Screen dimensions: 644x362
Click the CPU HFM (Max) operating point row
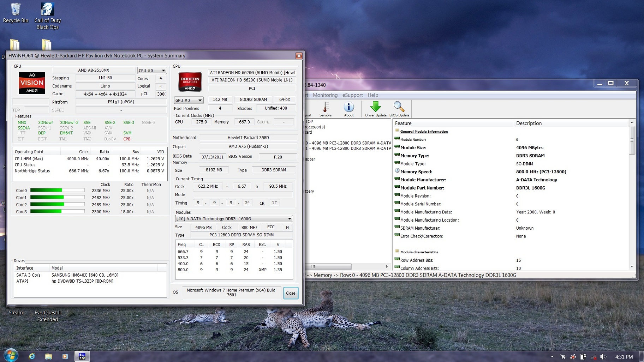click(89, 159)
